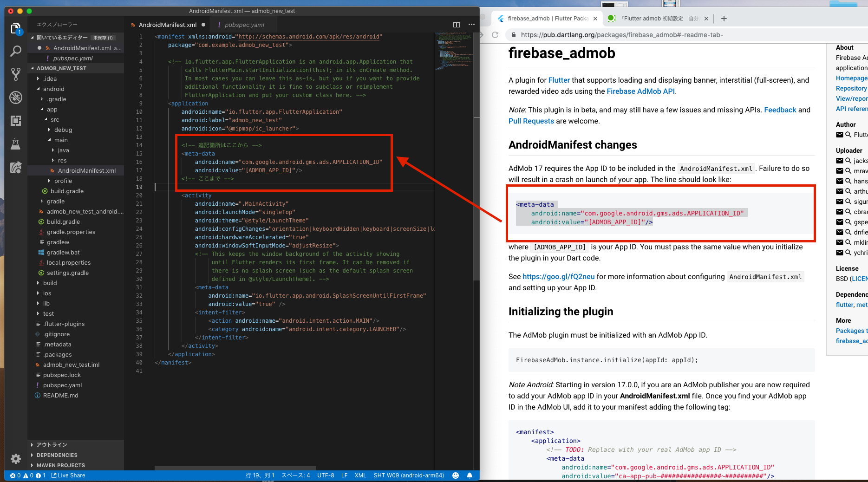Open notifications bell in the status bar
This screenshot has height=482, width=868.
coord(470,475)
